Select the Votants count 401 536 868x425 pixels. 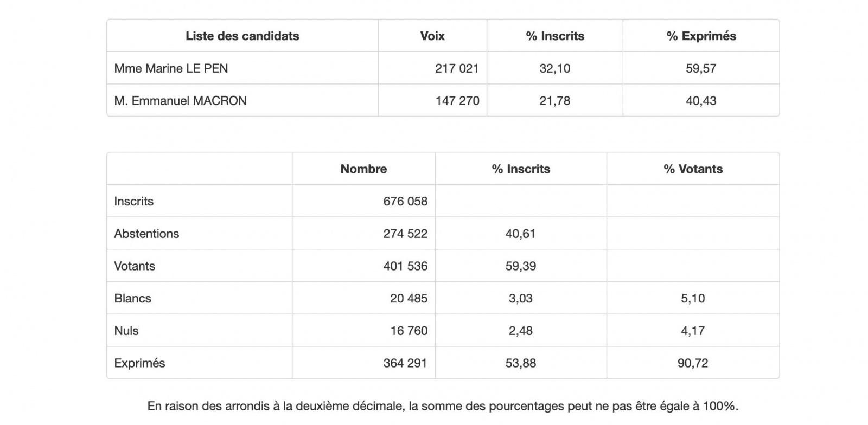pyautogui.click(x=405, y=266)
